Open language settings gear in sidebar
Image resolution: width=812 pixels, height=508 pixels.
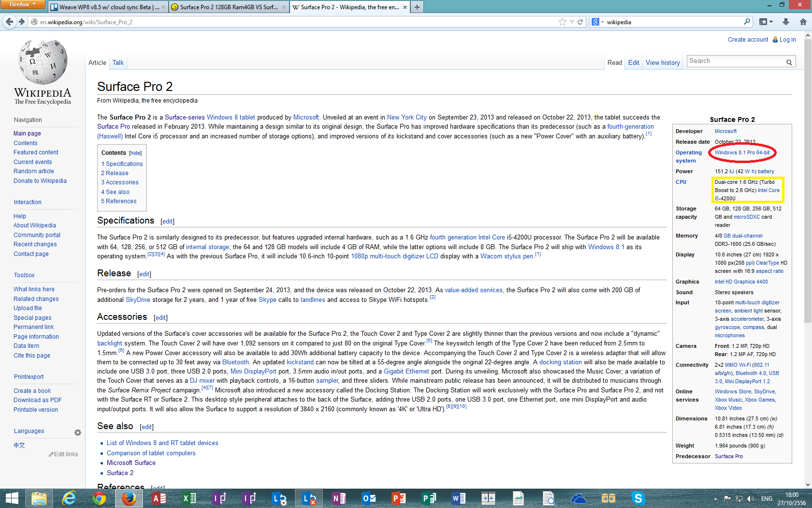pos(78,433)
